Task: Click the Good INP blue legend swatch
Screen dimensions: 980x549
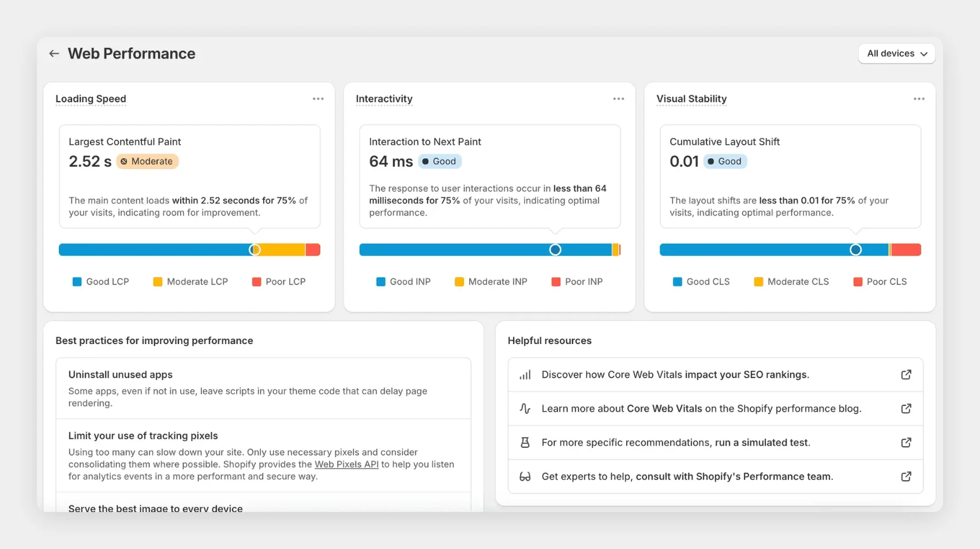Action: coord(381,282)
